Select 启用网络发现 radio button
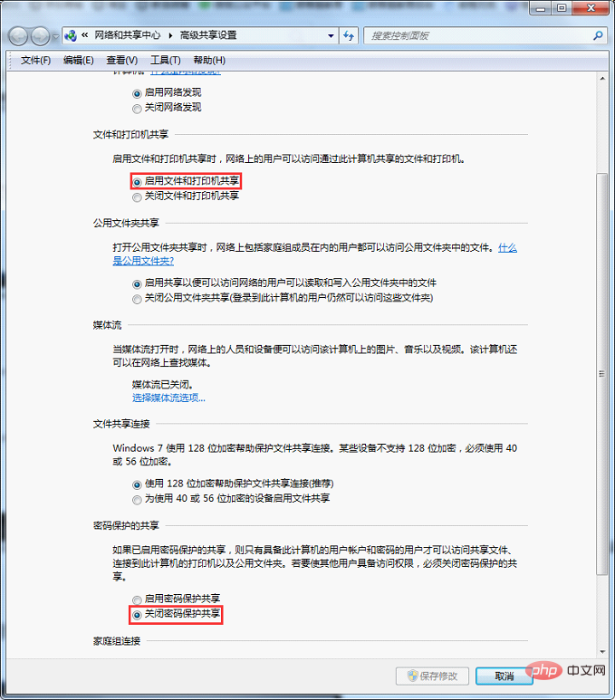The image size is (615, 700). click(x=137, y=94)
